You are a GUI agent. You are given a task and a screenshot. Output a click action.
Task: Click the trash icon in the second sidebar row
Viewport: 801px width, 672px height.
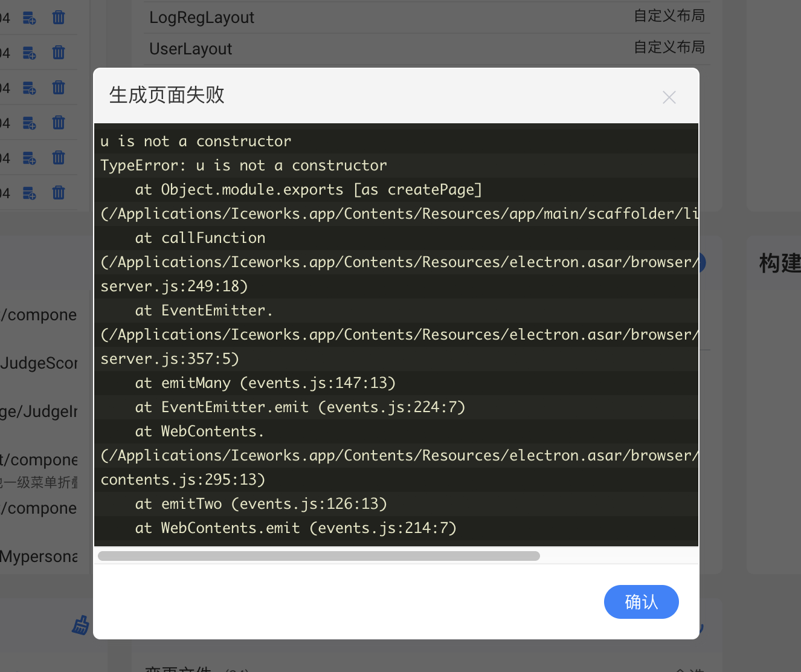[x=58, y=53]
